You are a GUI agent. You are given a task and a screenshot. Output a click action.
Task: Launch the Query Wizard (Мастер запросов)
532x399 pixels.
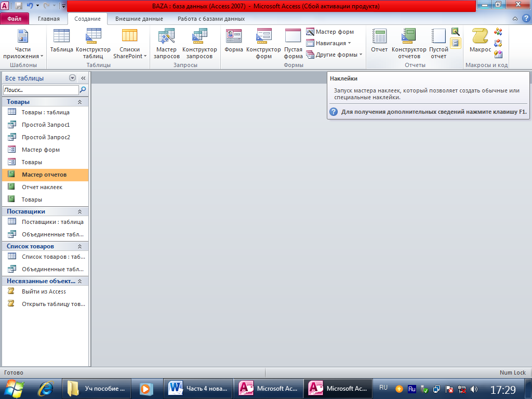click(x=166, y=44)
